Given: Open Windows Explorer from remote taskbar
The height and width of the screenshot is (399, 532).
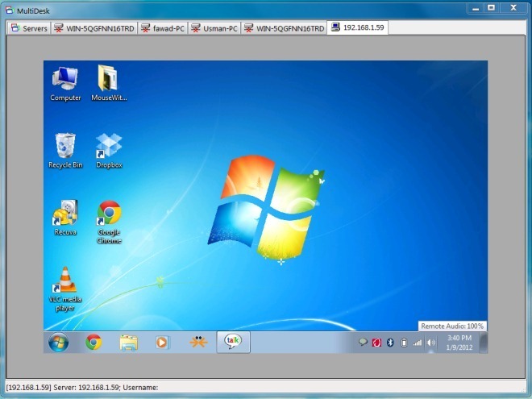Looking at the screenshot, I should click(129, 343).
